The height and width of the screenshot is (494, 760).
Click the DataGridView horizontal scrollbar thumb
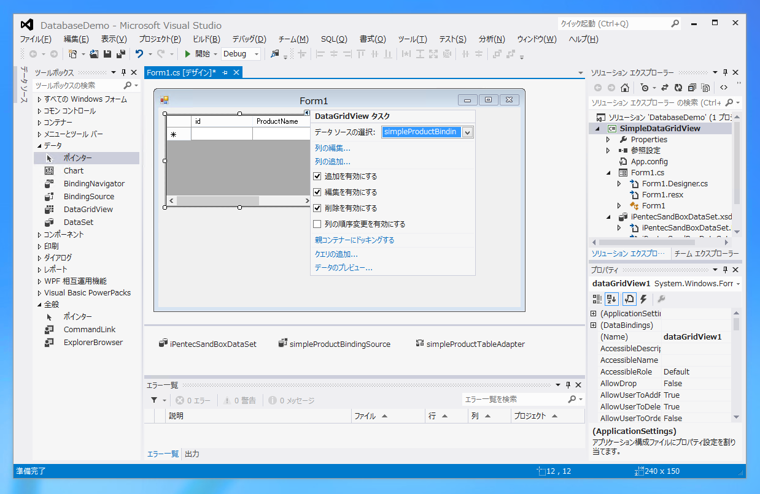[218, 200]
